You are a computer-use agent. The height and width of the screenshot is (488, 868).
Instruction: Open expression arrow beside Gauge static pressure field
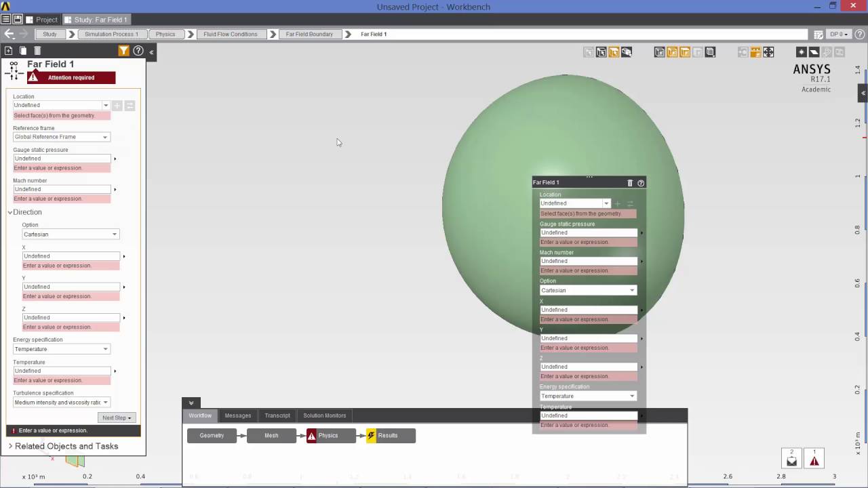click(x=115, y=159)
